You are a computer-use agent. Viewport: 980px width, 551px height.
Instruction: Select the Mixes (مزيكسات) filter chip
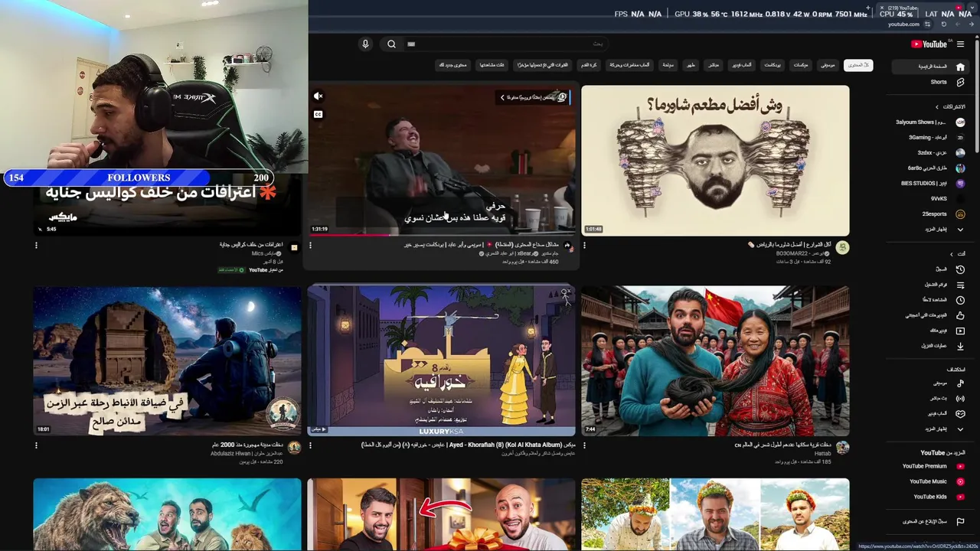point(800,65)
